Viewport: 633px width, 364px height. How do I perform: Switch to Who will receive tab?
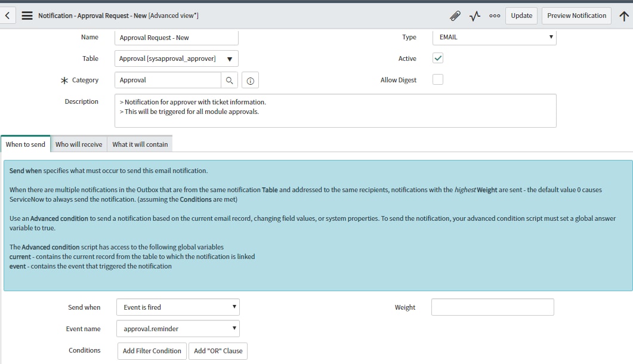tap(79, 144)
